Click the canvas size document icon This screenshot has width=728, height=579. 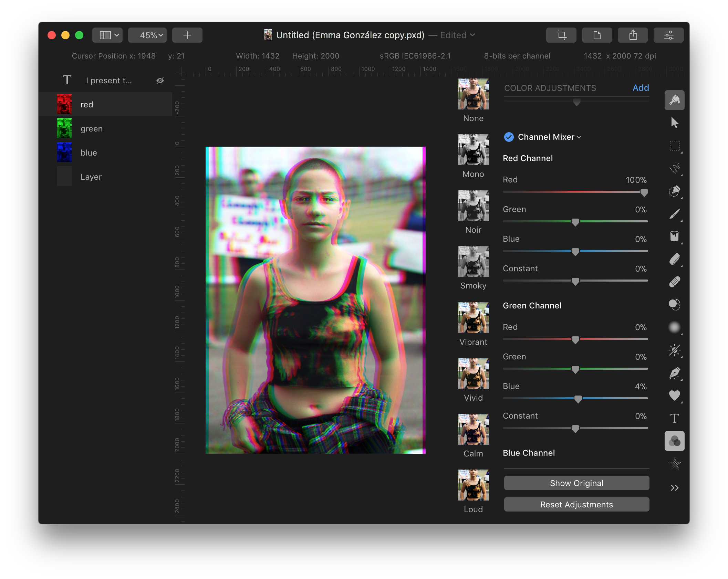[597, 35]
